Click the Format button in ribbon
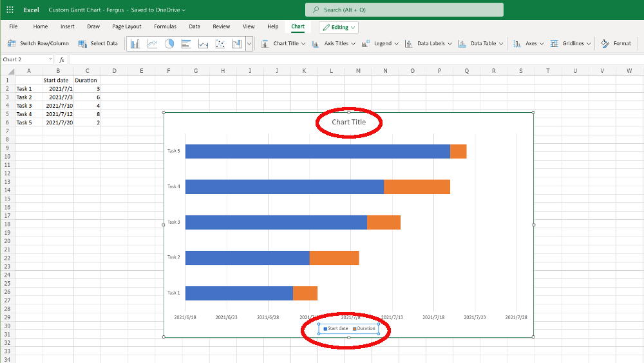The height and width of the screenshot is (363, 644). click(x=616, y=43)
